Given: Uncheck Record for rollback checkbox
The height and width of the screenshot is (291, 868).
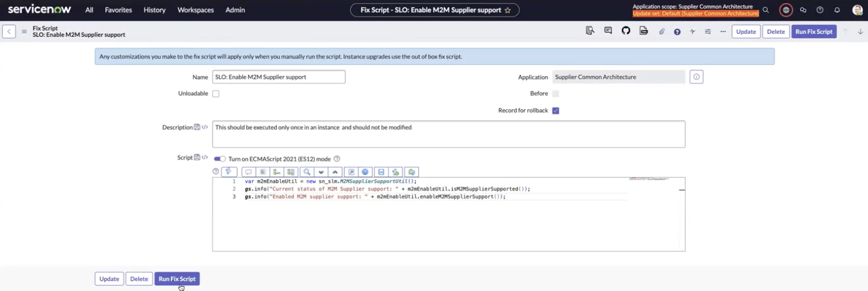Looking at the screenshot, I should pos(556,110).
